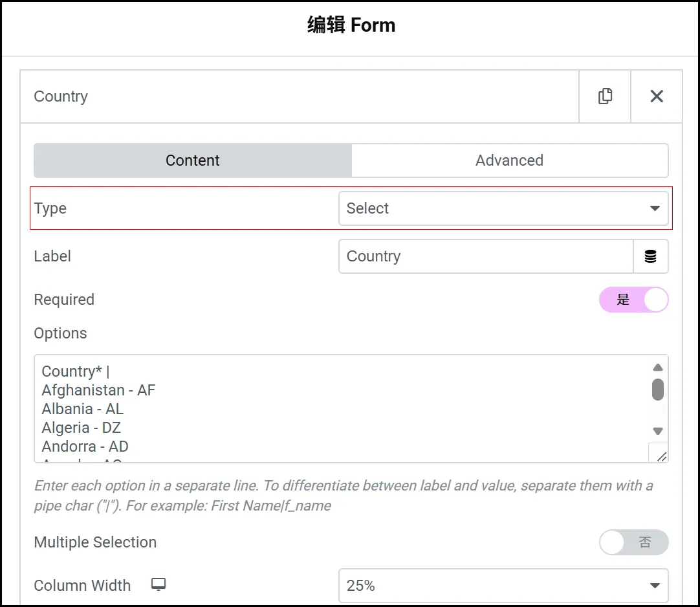The width and height of the screenshot is (700, 607).
Task: Switch to the Content tab
Action: (191, 160)
